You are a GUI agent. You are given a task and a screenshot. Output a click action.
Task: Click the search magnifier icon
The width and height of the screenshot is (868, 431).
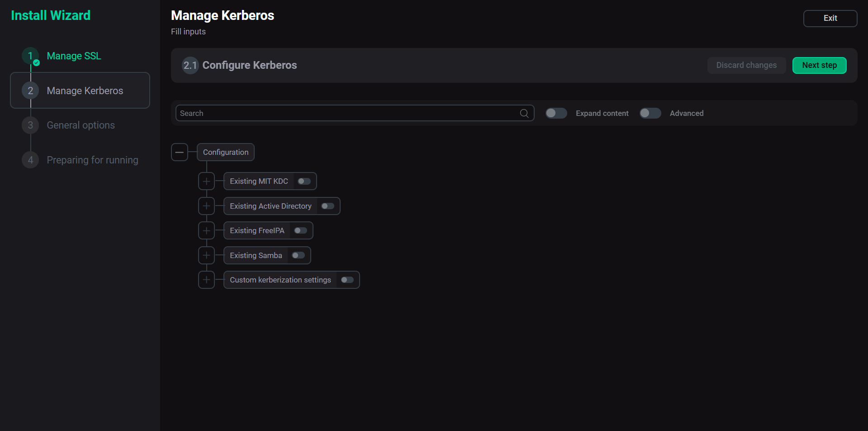coord(524,113)
